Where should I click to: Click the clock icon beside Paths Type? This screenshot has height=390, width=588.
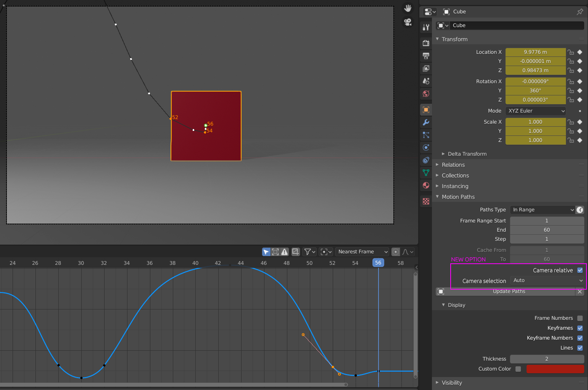pos(580,210)
